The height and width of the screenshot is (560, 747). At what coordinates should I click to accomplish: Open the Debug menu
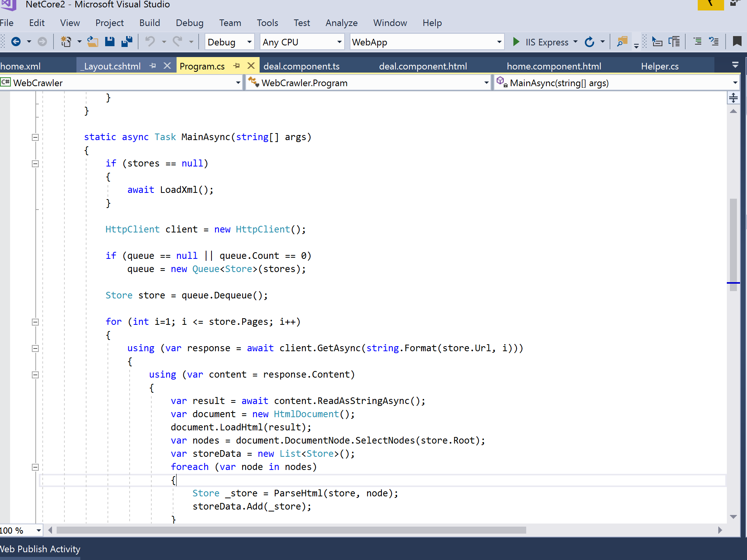click(x=189, y=23)
